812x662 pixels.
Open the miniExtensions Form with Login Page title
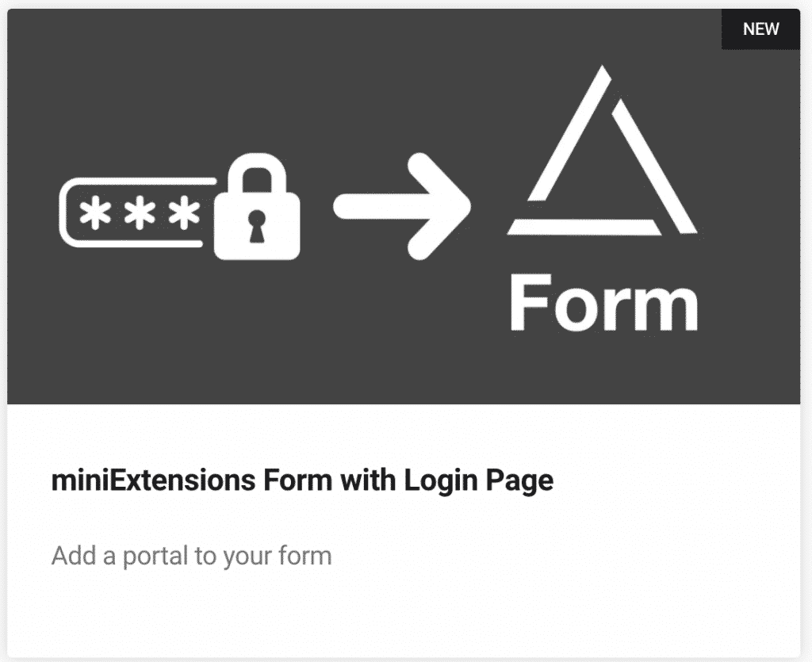[302, 481]
